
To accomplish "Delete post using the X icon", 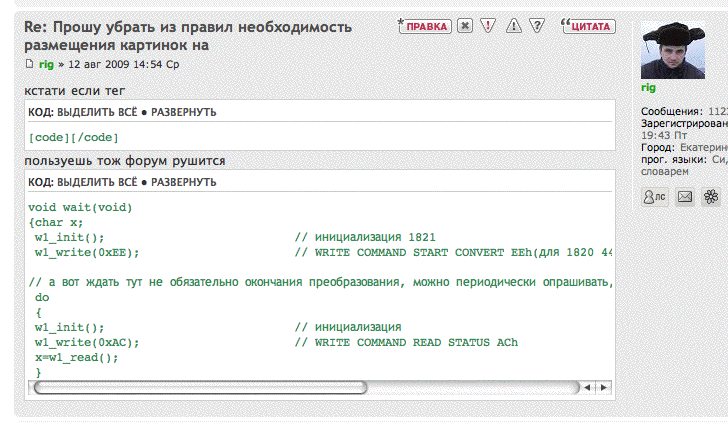I will pyautogui.click(x=465, y=26).
